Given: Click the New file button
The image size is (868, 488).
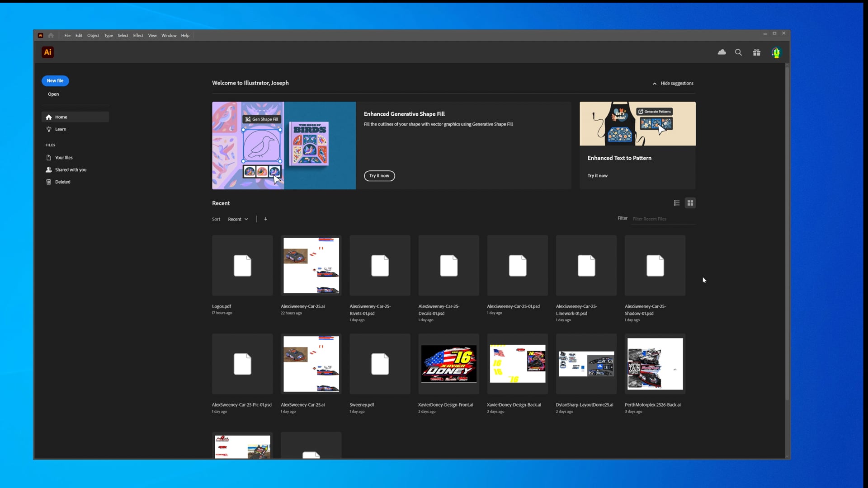Looking at the screenshot, I should 55,80.
